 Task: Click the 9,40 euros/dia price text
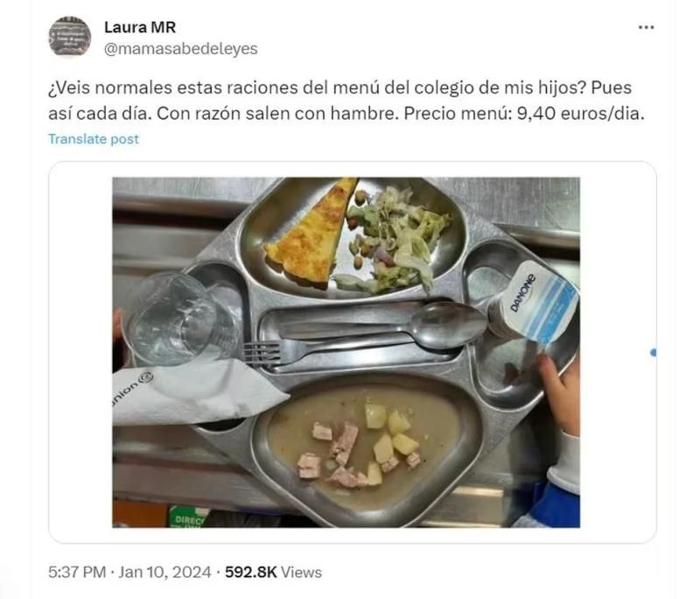pos(580,114)
